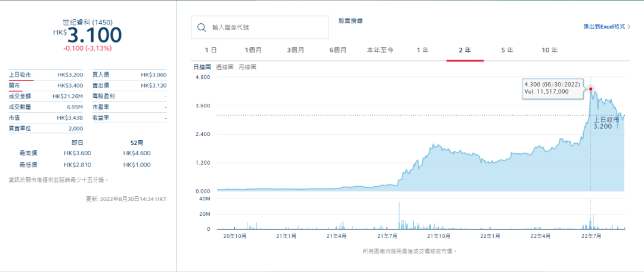Image resolution: width=644 pixels, height=272 pixels.
Task: Click the red peak price marker dot
Action: [590, 89]
